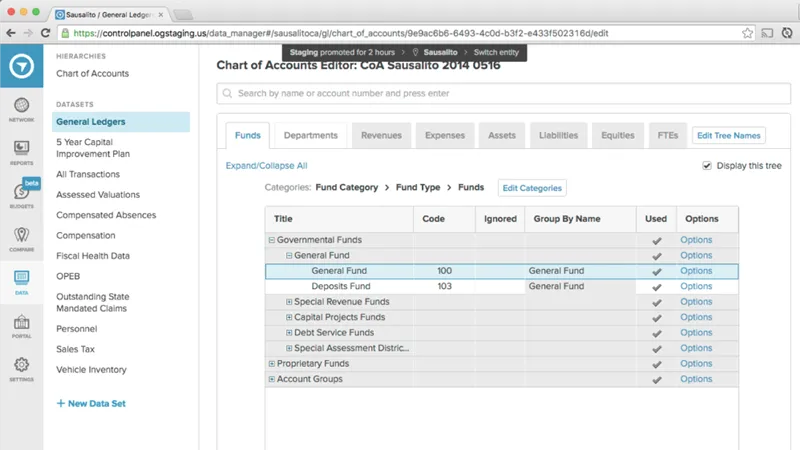Switch to the FTEs tab
The image size is (800, 450).
pos(668,135)
